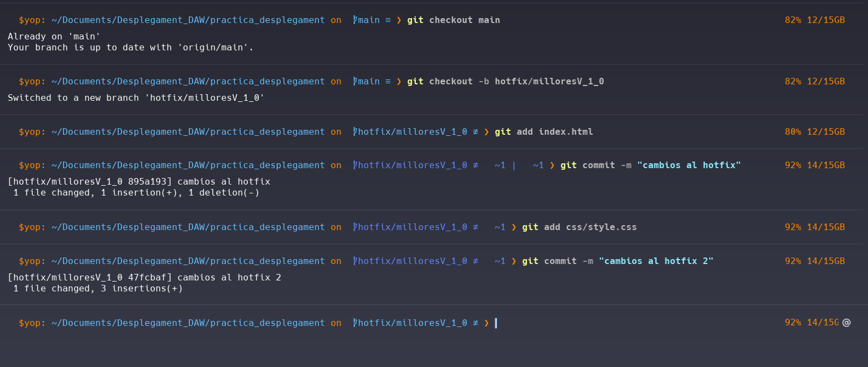This screenshot has height=367, width=868.
Task: Click the ≡ sync symbol on the checkout -b line
Action: (388, 82)
